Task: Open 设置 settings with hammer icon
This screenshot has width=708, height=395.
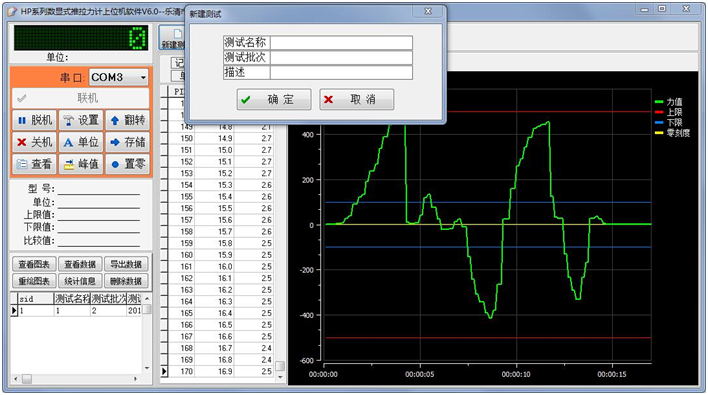Action: (x=81, y=120)
